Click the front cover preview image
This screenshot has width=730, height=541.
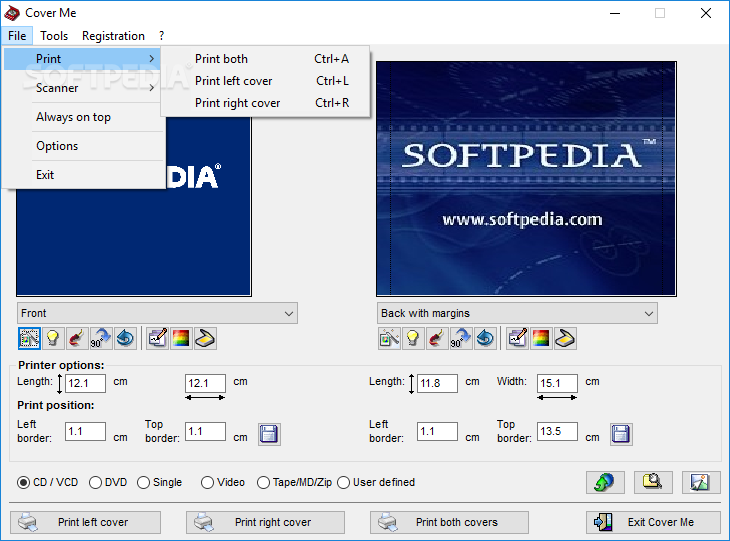(134, 242)
